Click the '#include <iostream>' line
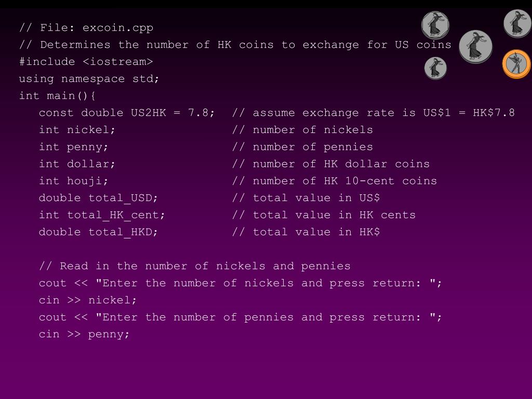Screen dimensions: 532x399 pos(86,61)
